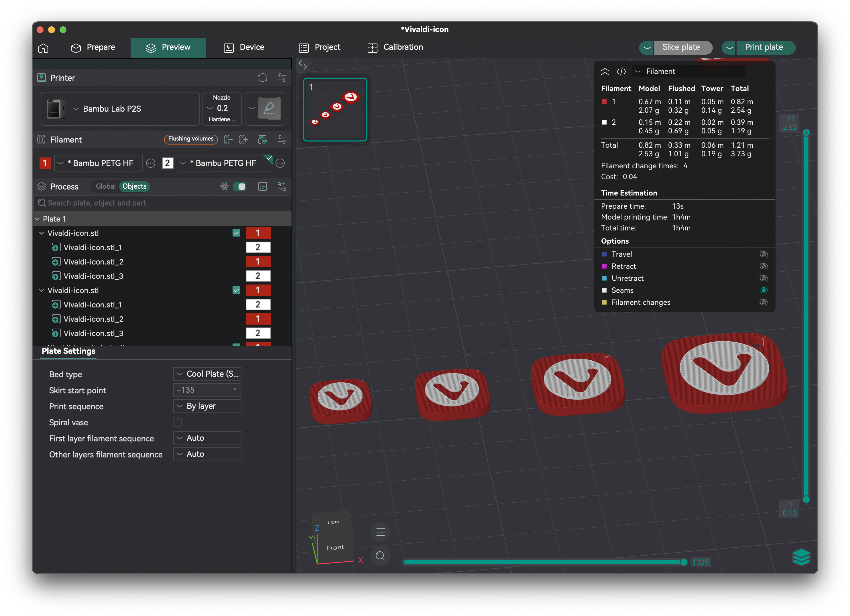Edit filament 2 preset options button

click(x=280, y=163)
